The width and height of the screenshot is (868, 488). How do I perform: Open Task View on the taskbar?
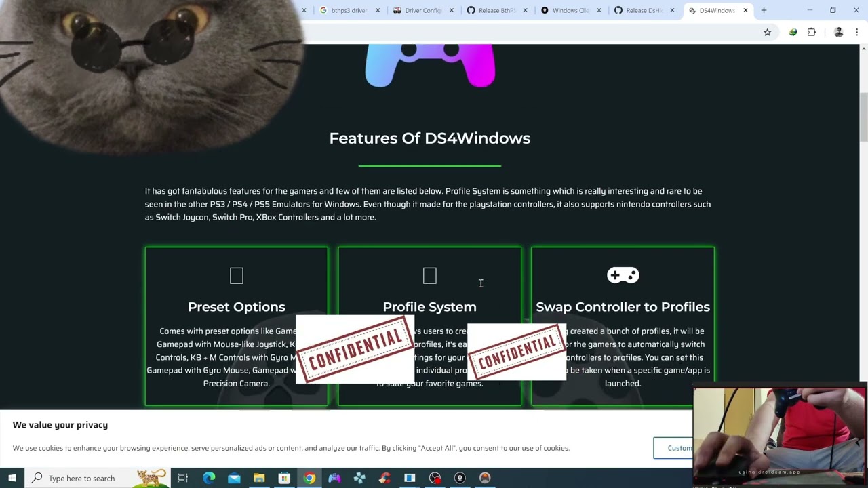(183, 478)
